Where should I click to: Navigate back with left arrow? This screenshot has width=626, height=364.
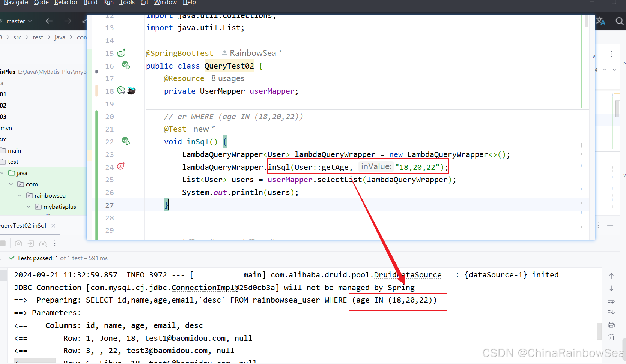tap(49, 21)
